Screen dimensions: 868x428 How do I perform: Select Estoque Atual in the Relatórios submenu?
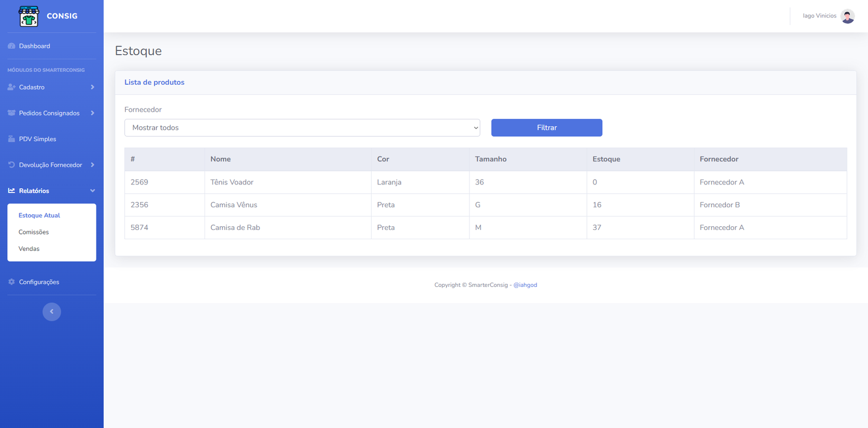tap(39, 215)
